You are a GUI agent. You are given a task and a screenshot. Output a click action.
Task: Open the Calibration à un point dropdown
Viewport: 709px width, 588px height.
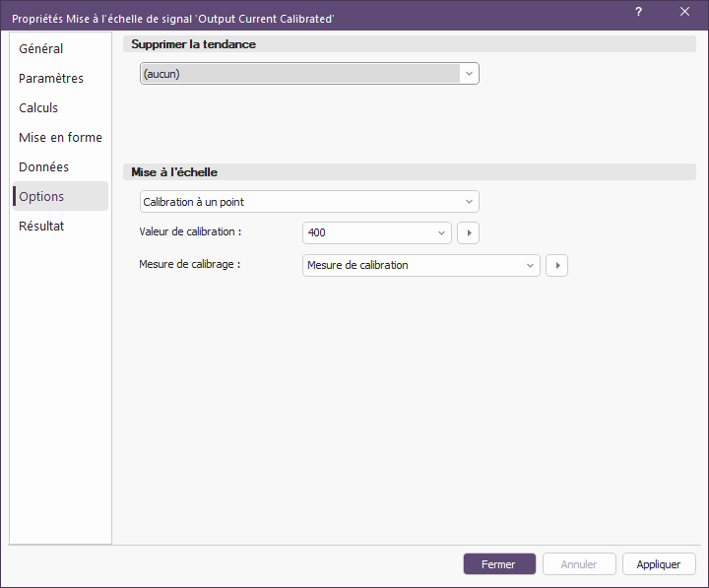click(309, 202)
